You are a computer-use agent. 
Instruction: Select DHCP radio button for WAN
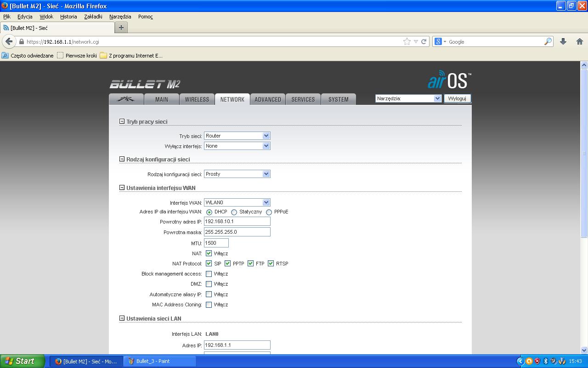pyautogui.click(x=209, y=212)
